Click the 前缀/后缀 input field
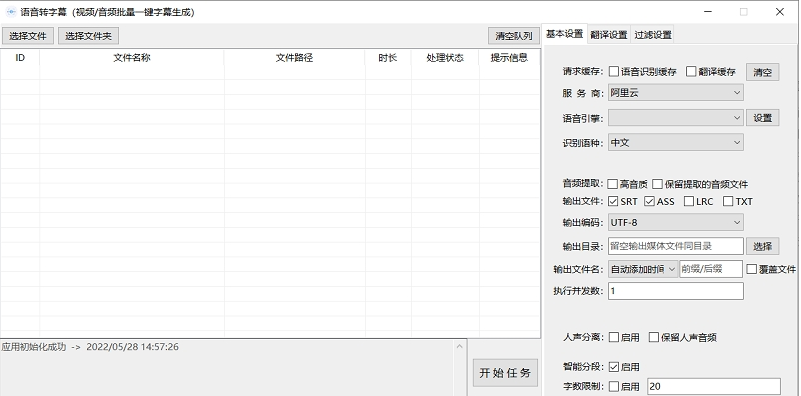 [x=711, y=269]
